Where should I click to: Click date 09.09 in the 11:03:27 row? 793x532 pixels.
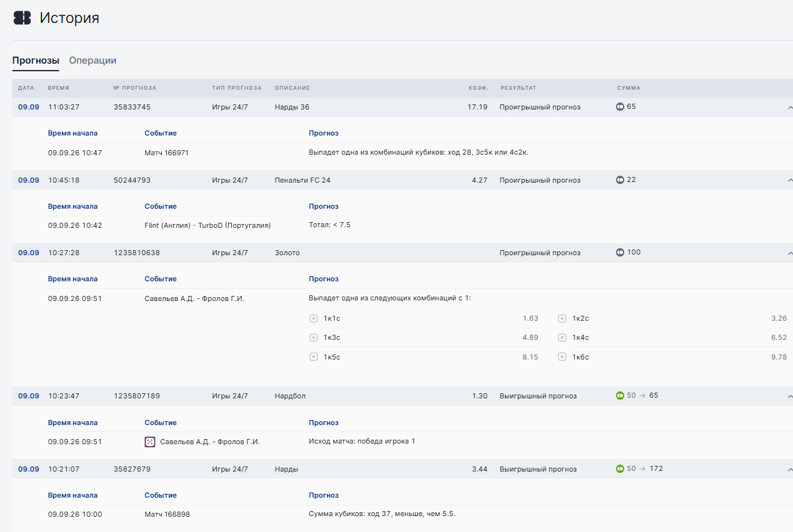(x=29, y=107)
